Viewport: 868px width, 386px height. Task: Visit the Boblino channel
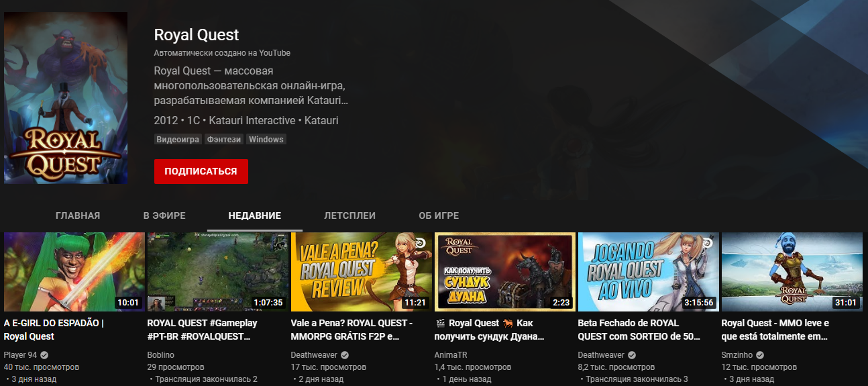[x=161, y=354]
